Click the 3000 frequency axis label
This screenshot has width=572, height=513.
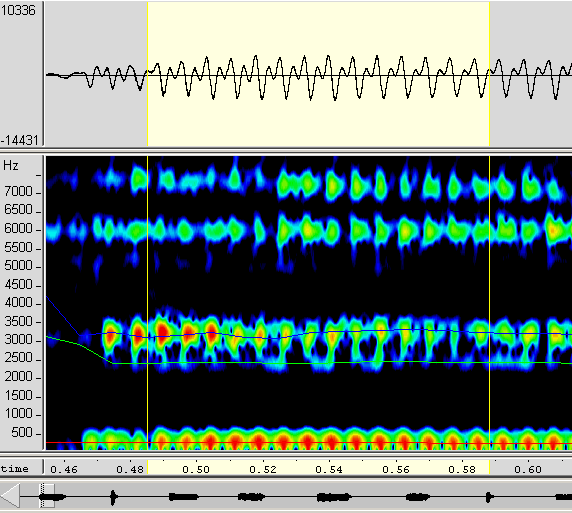pos(18,340)
